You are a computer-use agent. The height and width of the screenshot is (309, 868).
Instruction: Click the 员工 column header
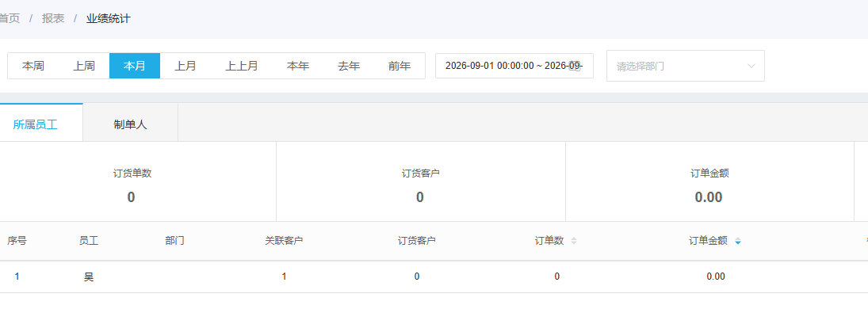tap(89, 241)
